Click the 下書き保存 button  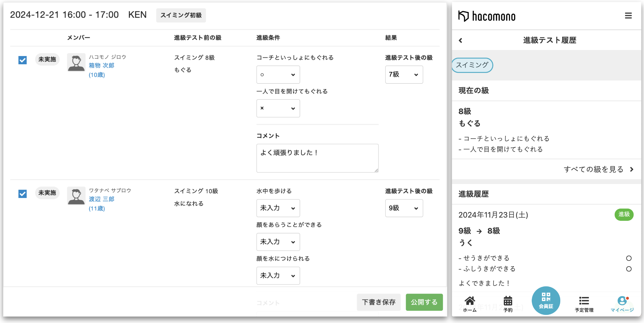click(x=379, y=302)
